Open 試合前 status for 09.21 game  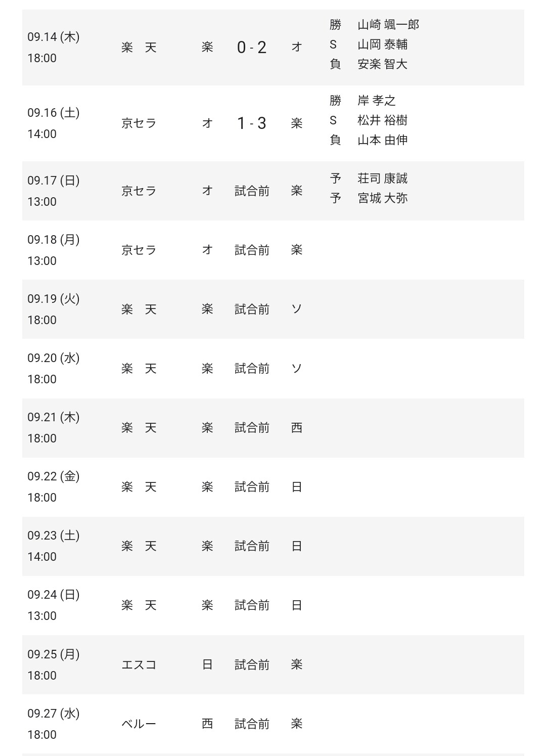coord(252,428)
